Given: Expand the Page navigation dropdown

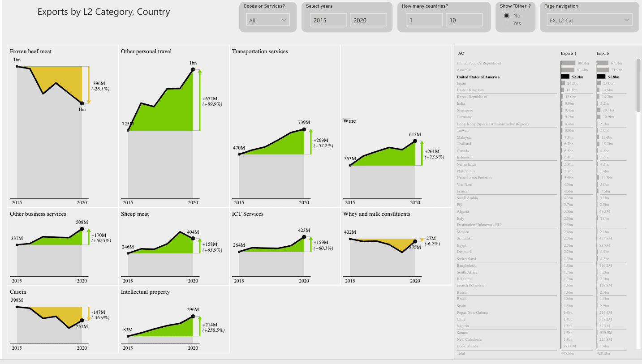Looking at the screenshot, I should (590, 20).
